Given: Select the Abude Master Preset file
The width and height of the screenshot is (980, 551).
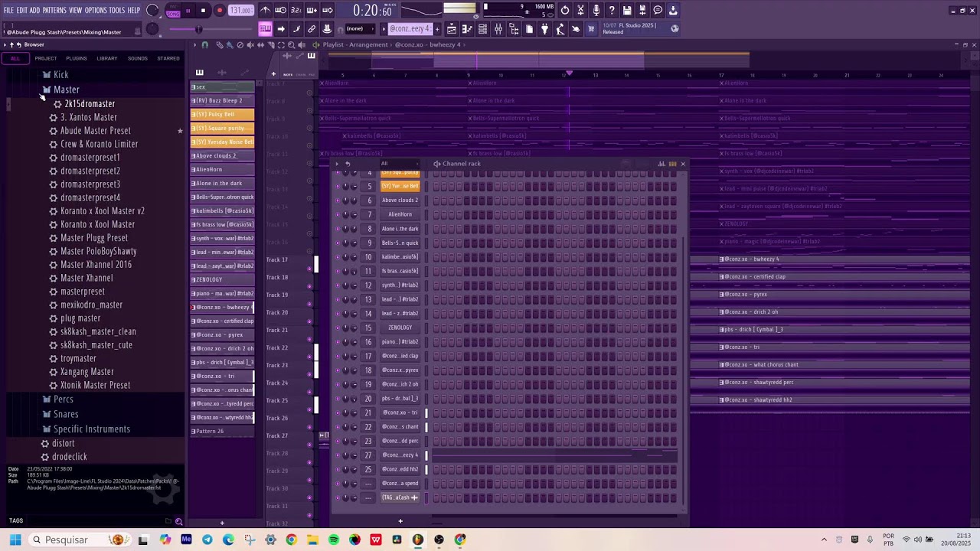Looking at the screenshot, I should coord(96,130).
